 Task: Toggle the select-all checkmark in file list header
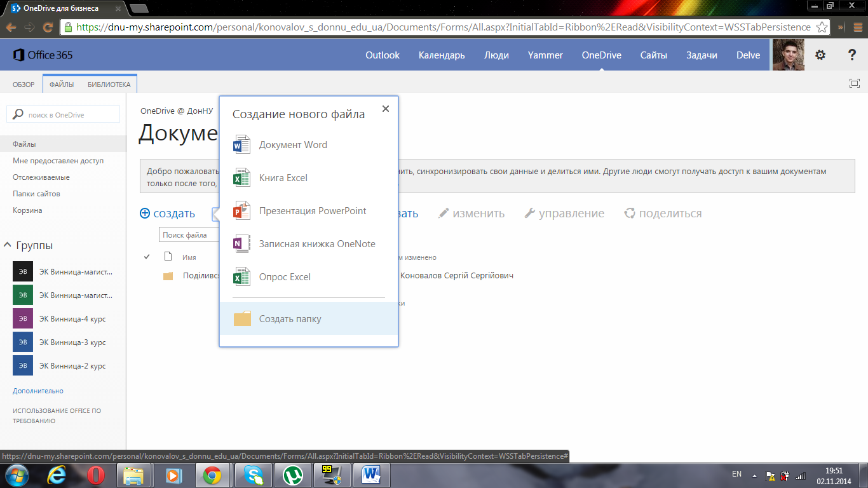pyautogui.click(x=147, y=257)
